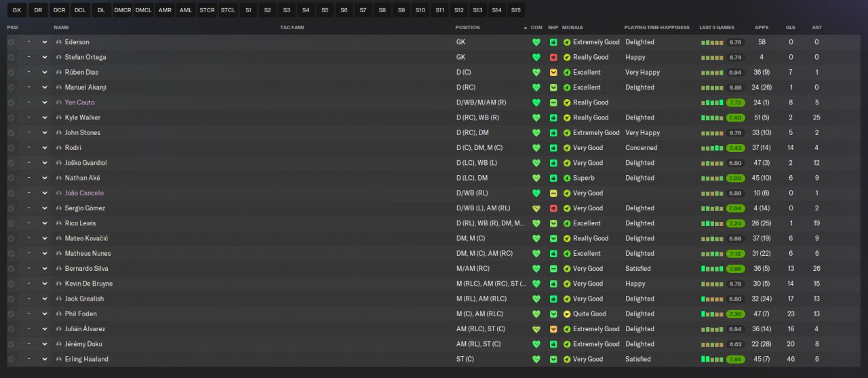Click Rodri's green sharpness thumbs-up icon
Image resolution: width=868 pixels, height=378 pixels.
(553, 148)
